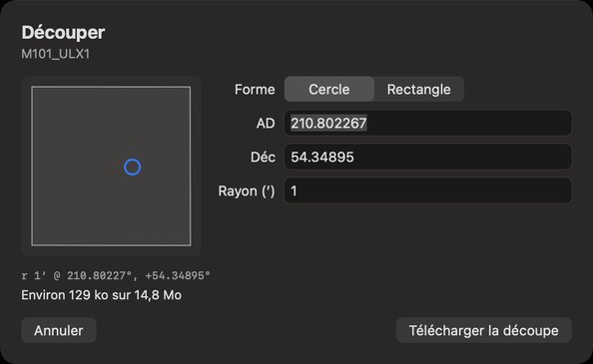Click the Découper dialog title
The width and height of the screenshot is (593, 364).
coord(63,33)
